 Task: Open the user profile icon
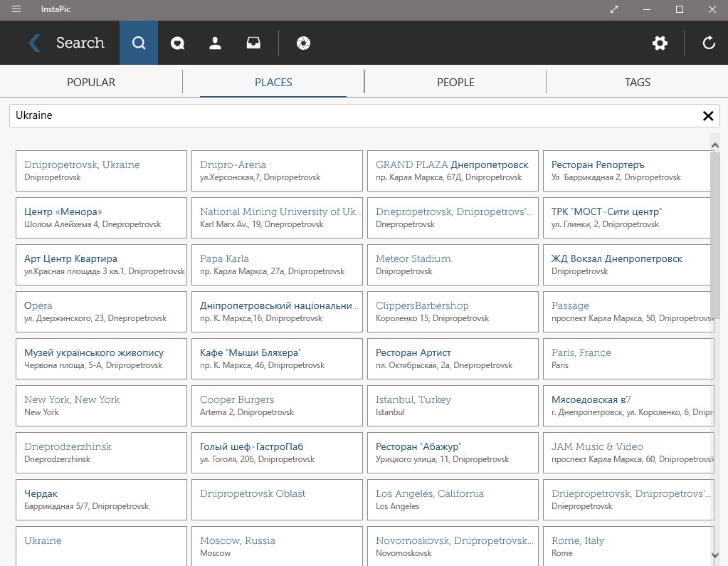point(215,43)
